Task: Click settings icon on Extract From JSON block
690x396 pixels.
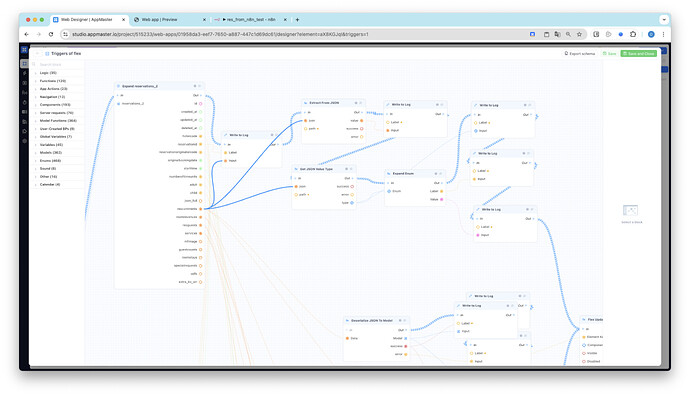Action: coord(356,103)
